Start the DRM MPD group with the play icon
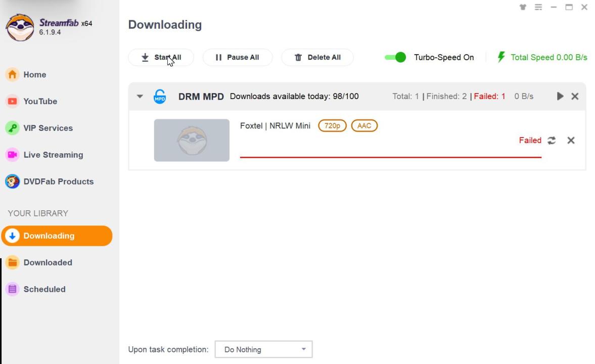 [560, 97]
